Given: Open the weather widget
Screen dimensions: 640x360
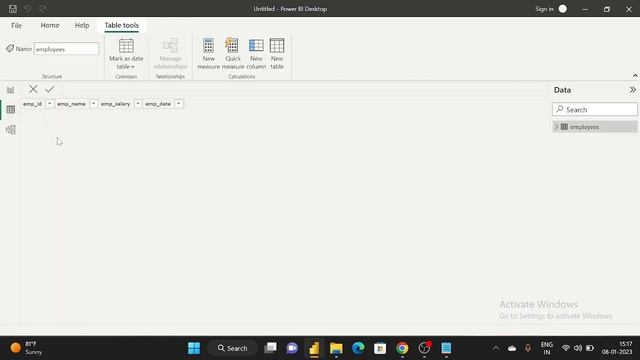Looking at the screenshot, I should pyautogui.click(x=27, y=348).
